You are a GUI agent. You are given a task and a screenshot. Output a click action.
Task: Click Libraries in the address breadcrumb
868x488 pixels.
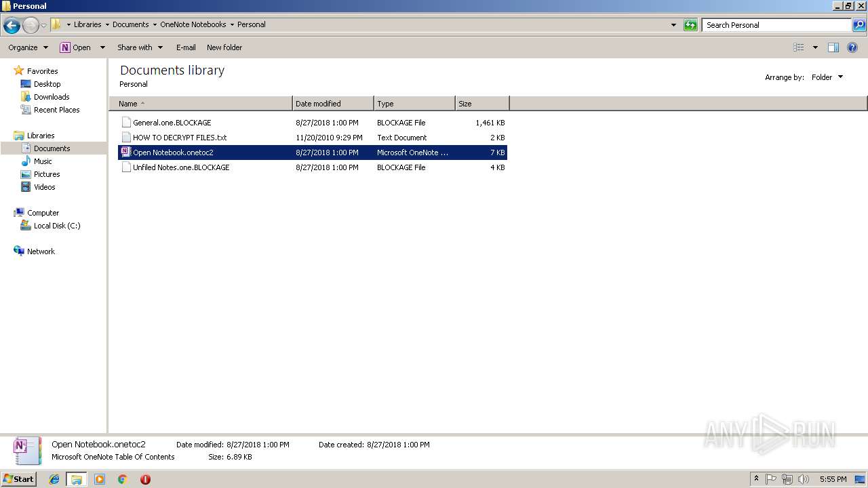coord(87,24)
